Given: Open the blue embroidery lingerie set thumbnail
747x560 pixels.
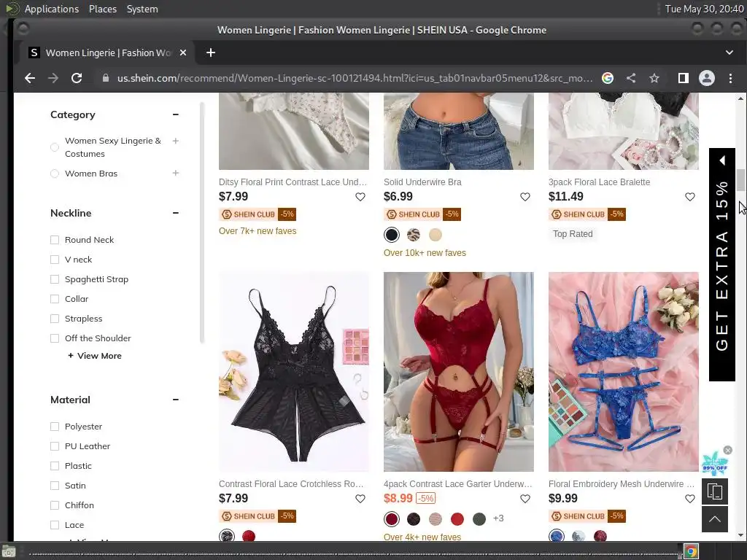Looking at the screenshot, I should point(624,372).
